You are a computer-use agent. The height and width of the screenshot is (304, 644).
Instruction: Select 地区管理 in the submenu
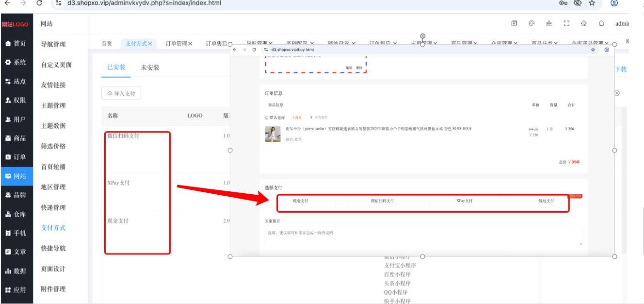coord(53,187)
